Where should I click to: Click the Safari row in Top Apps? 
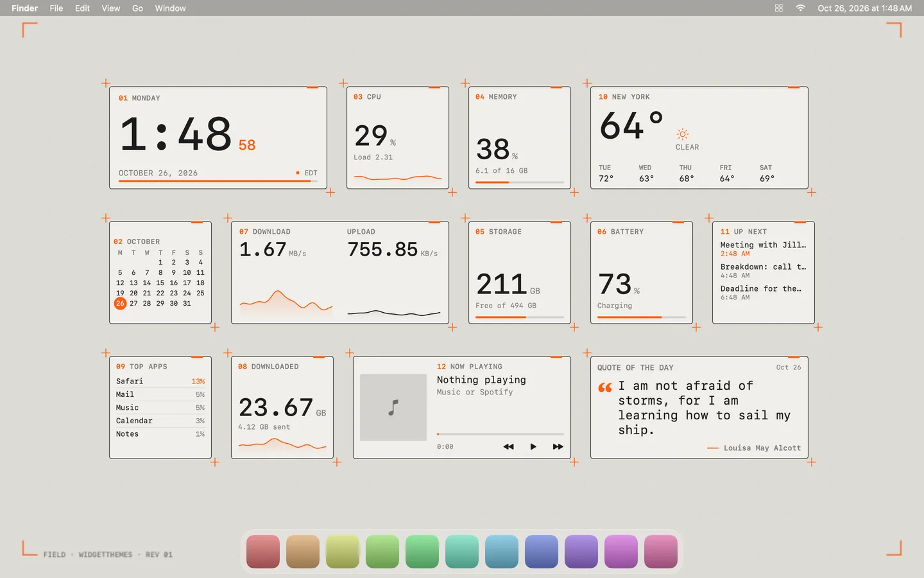pyautogui.click(x=160, y=381)
